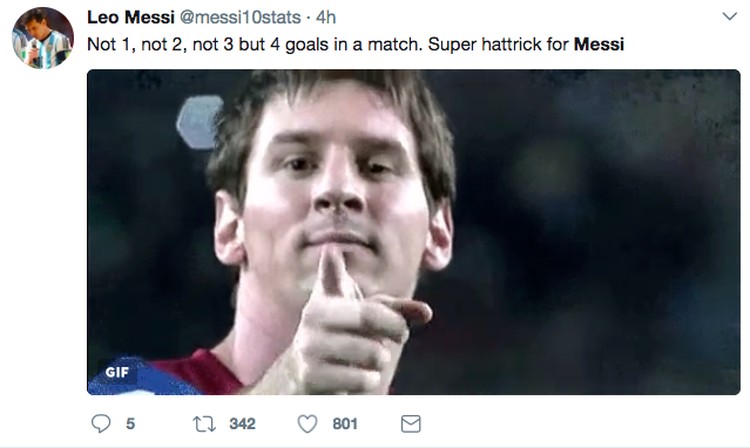Click the bold Messi word in tweet text

[599, 45]
